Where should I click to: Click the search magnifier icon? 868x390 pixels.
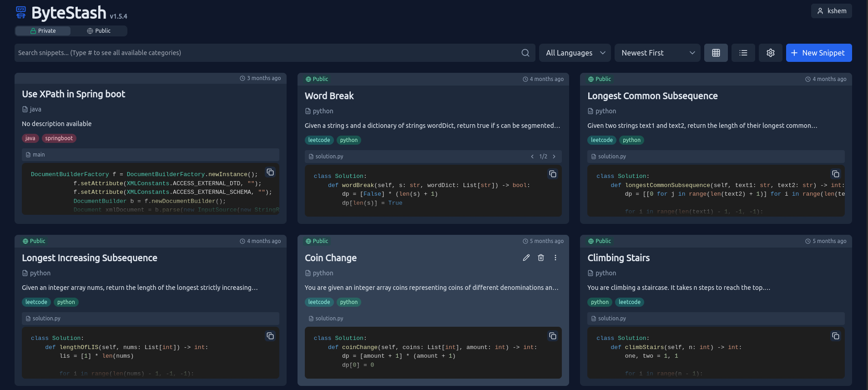coord(525,53)
